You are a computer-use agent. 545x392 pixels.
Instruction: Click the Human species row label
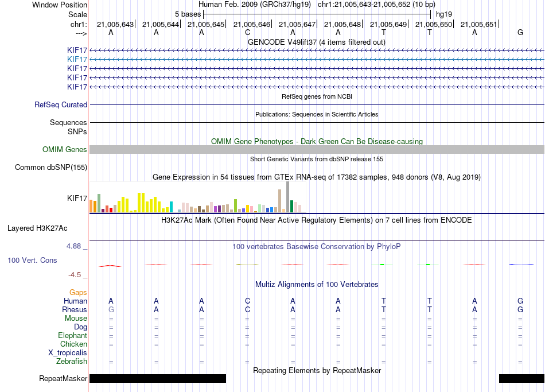point(75,301)
